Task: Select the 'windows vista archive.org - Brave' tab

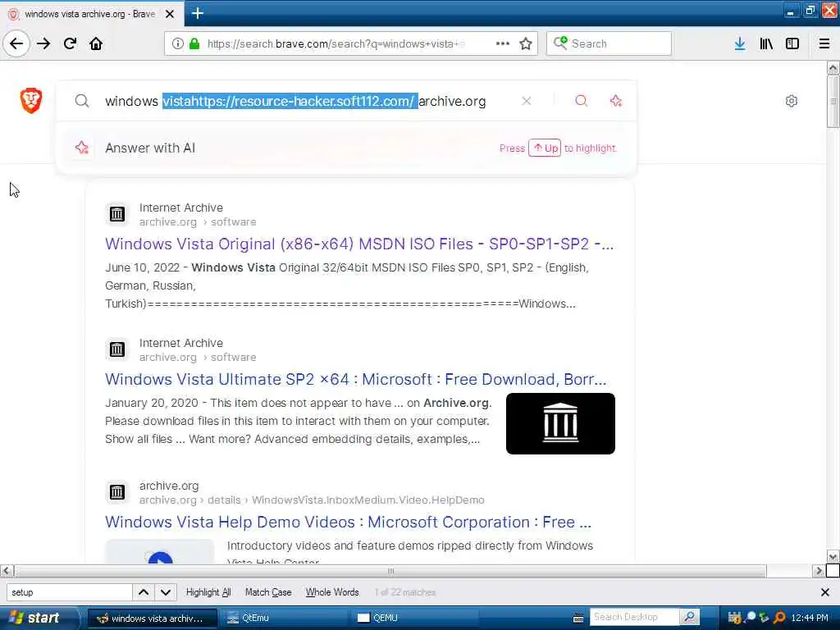Action: click(91, 14)
